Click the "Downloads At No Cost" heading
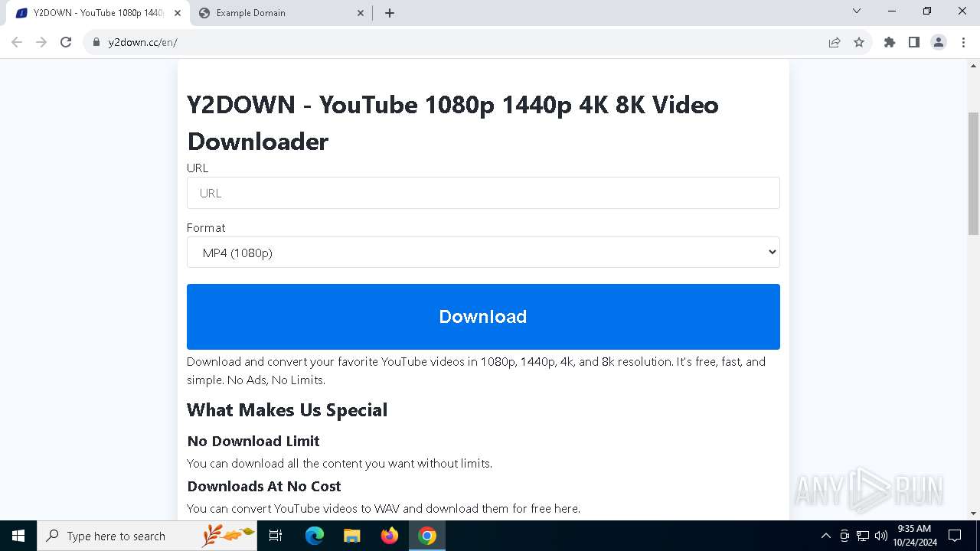 (x=264, y=486)
